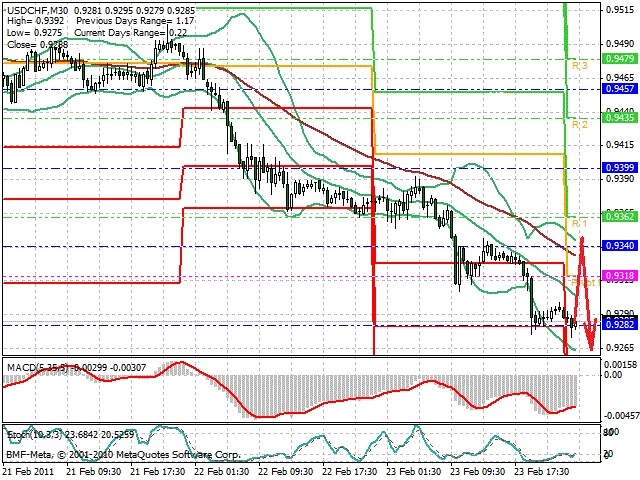Click the 21 Feb 17:30 time marker
640x480 pixels.
pos(158,471)
